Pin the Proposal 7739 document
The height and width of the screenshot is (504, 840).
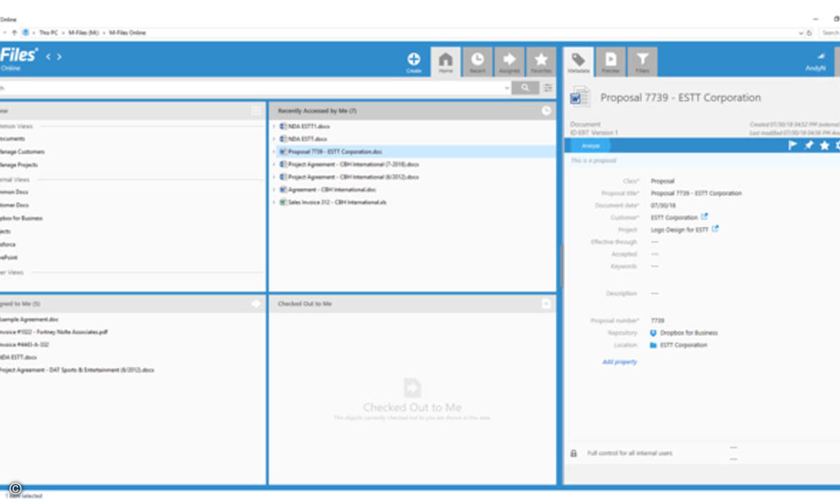point(809,146)
